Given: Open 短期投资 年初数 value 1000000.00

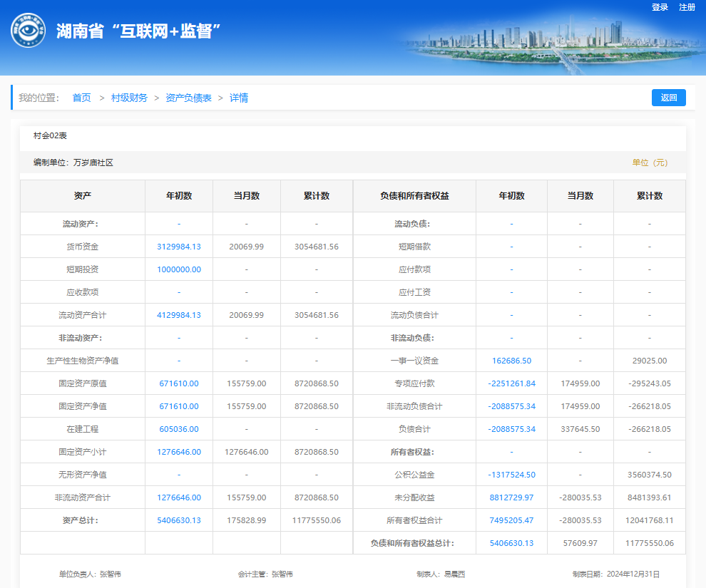Looking at the screenshot, I should click(179, 269).
